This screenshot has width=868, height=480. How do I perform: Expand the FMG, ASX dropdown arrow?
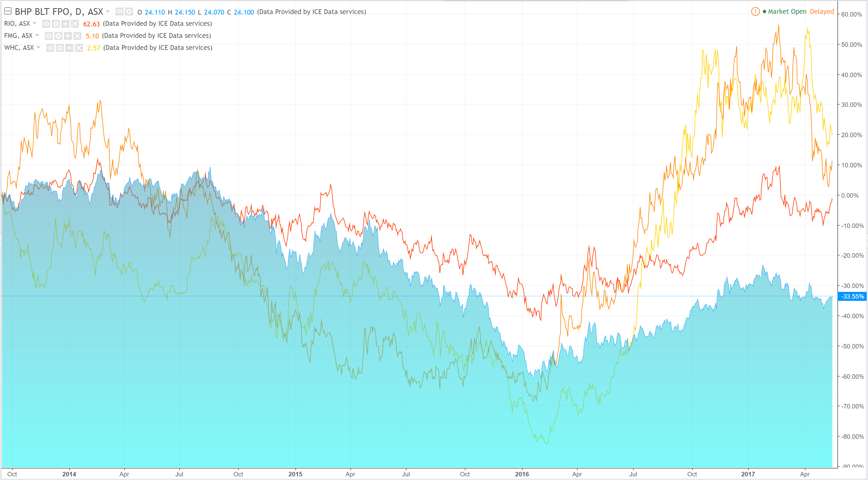pos(37,36)
